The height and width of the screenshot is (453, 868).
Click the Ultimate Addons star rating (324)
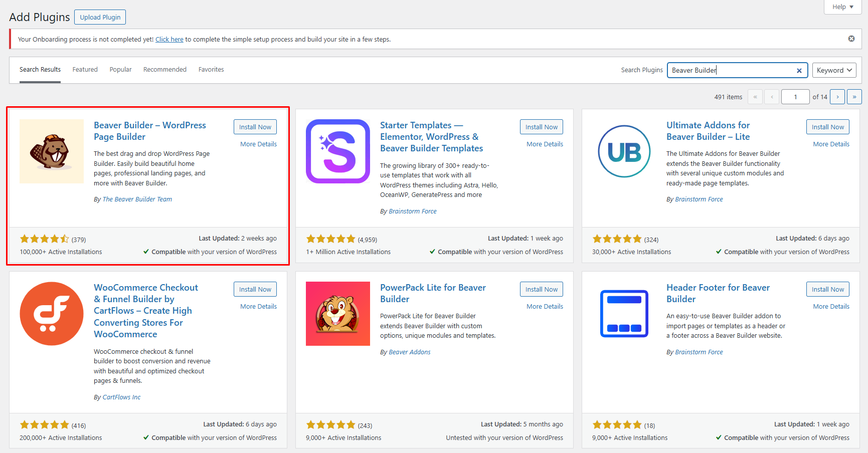(x=625, y=239)
